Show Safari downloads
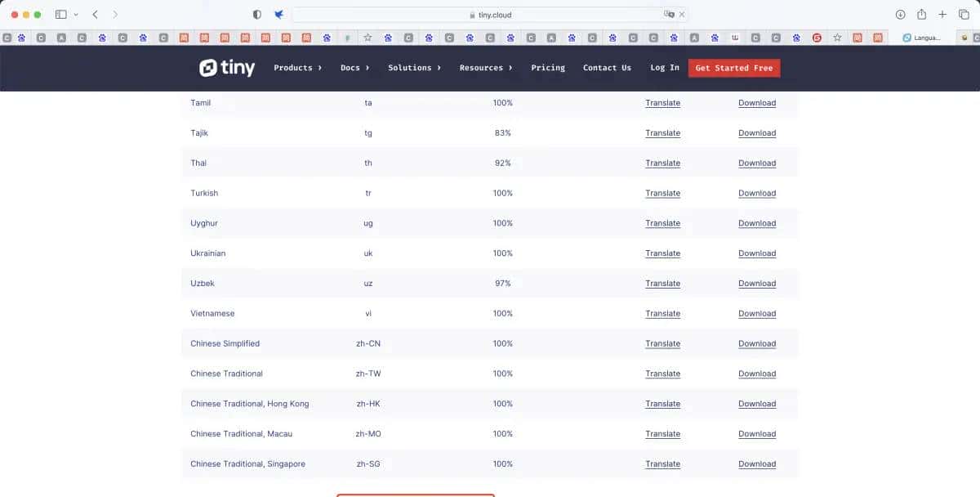The height and width of the screenshot is (497, 980). click(901, 15)
